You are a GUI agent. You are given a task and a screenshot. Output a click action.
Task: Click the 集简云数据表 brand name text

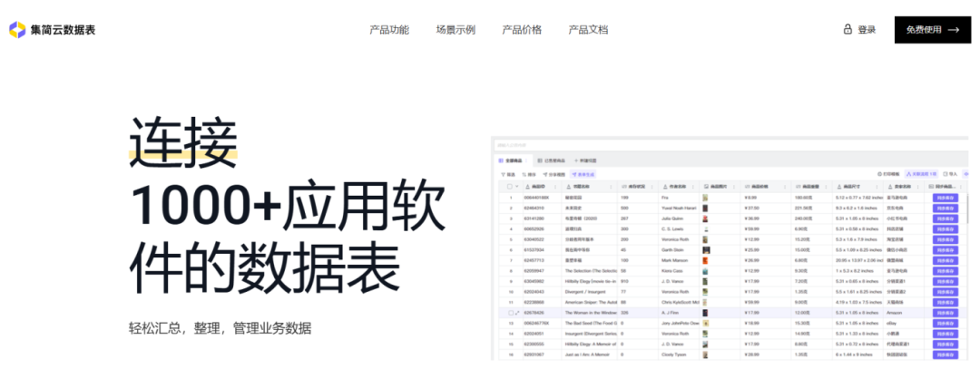click(64, 29)
